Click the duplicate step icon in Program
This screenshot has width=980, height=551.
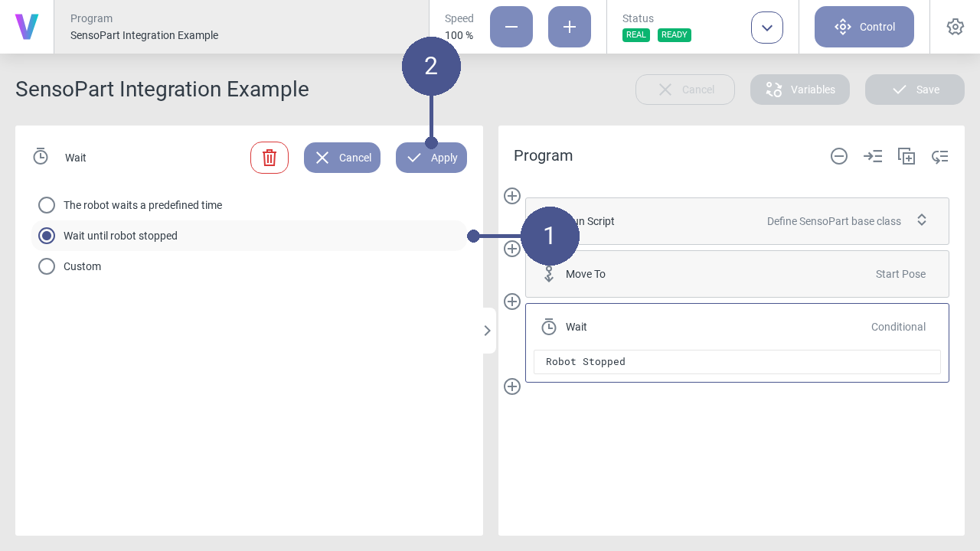click(906, 156)
